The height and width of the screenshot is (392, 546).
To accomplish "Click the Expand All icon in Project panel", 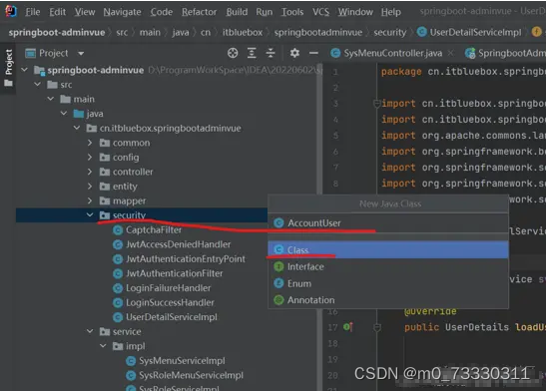I will (x=252, y=53).
